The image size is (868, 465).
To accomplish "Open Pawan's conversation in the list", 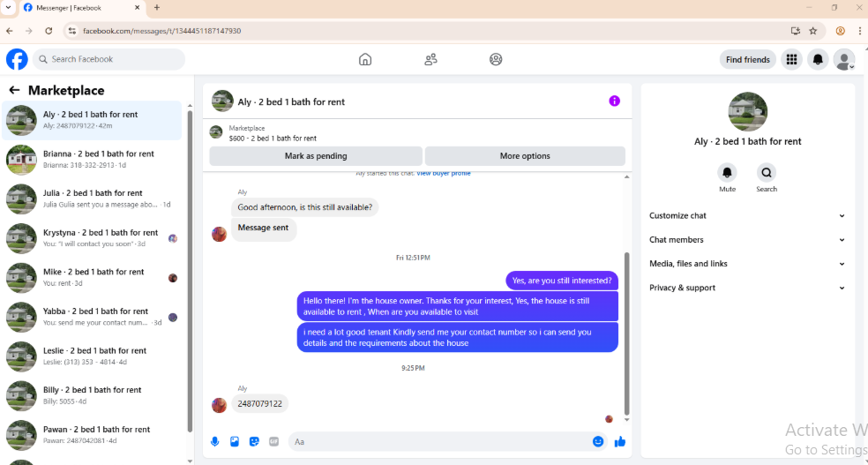I will (x=92, y=434).
